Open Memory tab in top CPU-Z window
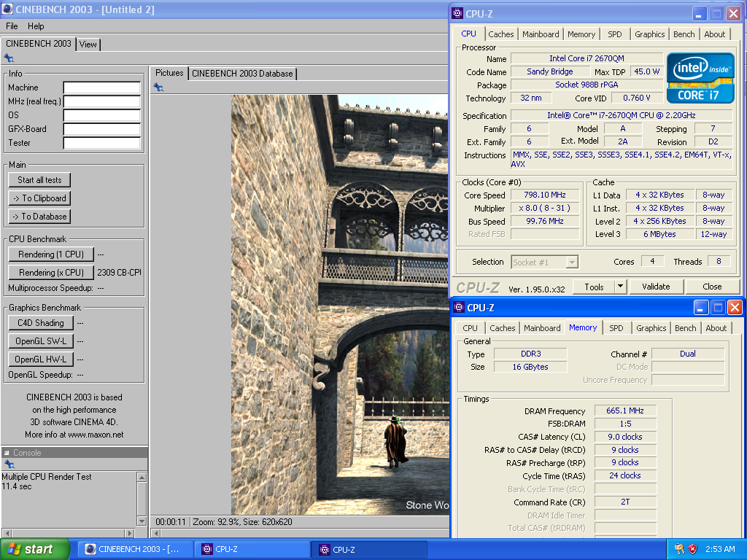 coord(581,34)
